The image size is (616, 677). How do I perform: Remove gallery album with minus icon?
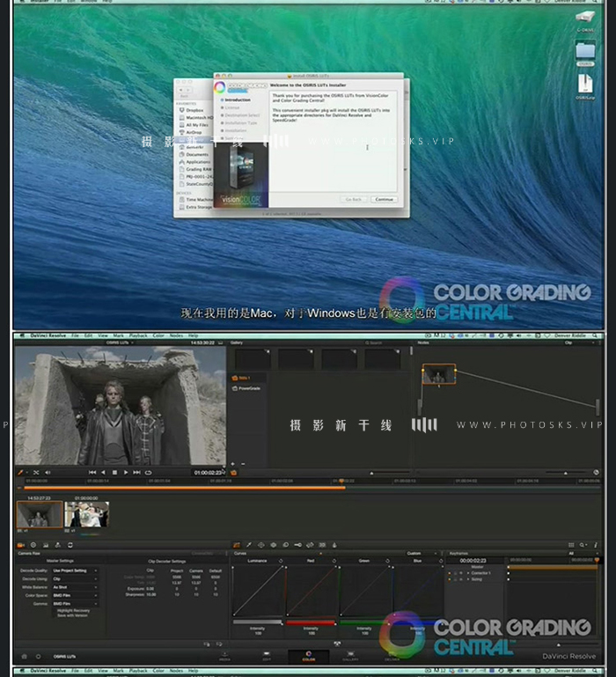(x=243, y=464)
